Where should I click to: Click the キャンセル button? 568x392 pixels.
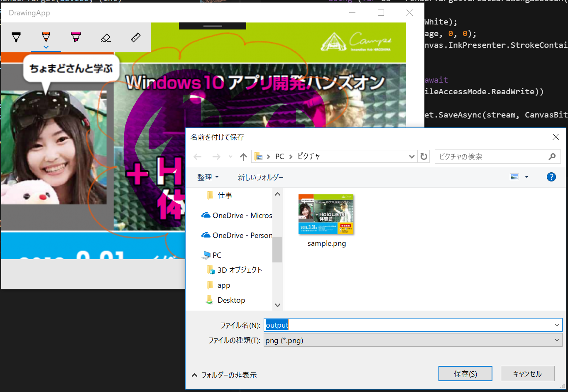pos(527,374)
